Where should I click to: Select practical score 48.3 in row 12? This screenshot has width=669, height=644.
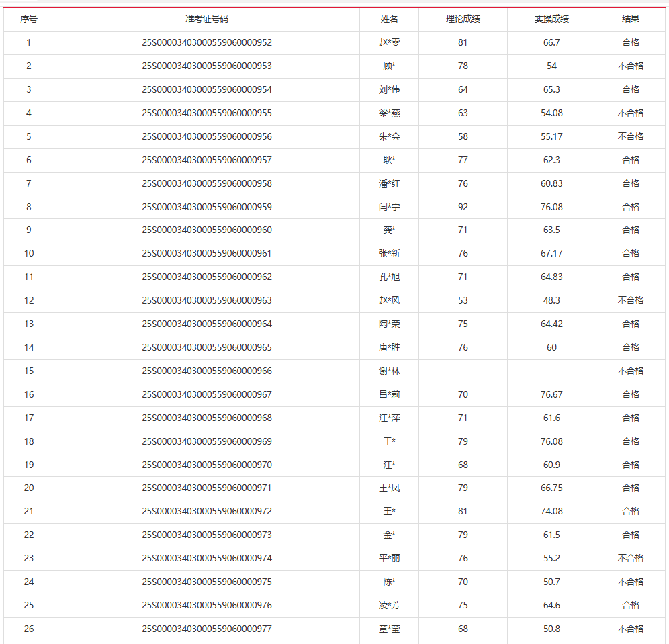pyautogui.click(x=551, y=300)
